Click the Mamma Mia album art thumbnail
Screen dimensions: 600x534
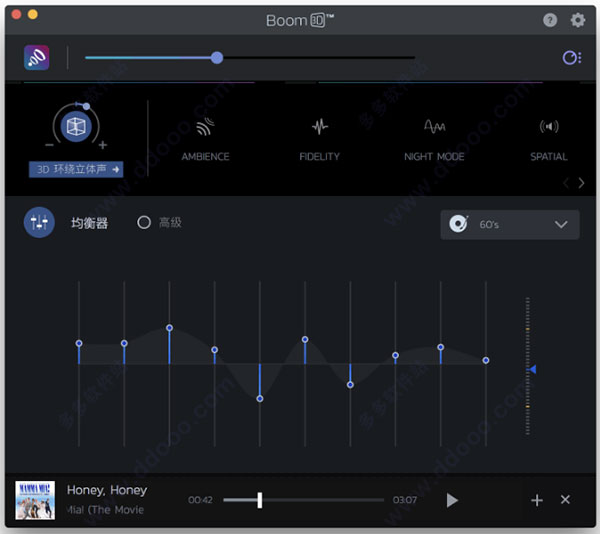[x=35, y=500]
